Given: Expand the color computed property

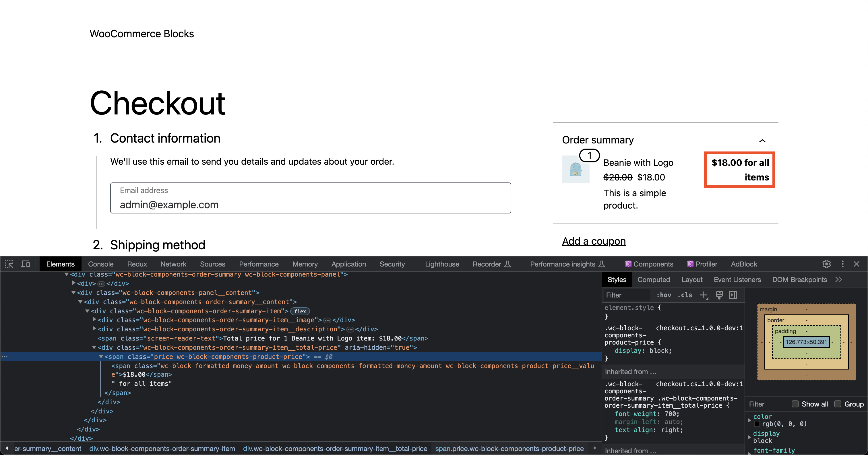Looking at the screenshot, I should 749,420.
